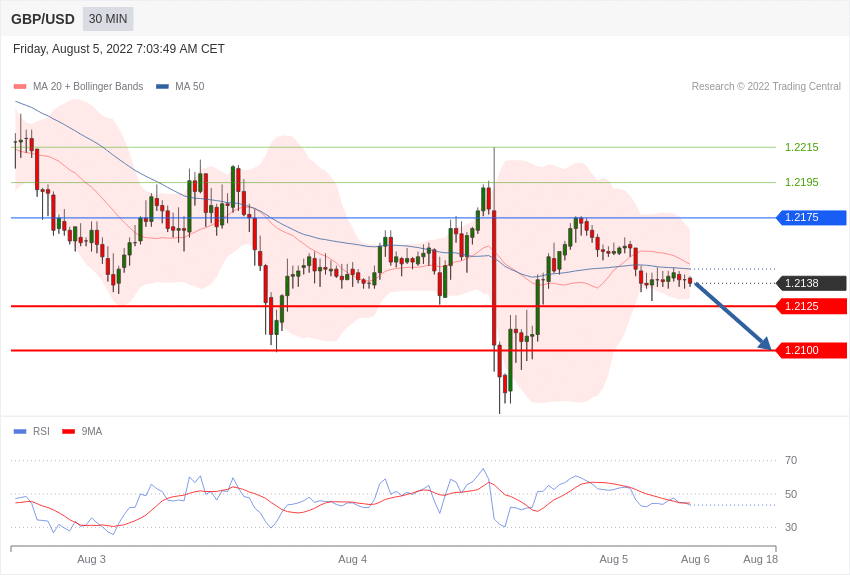Click the RSI 70 level label
Image resolution: width=850 pixels, height=576 pixels.
[791, 461]
